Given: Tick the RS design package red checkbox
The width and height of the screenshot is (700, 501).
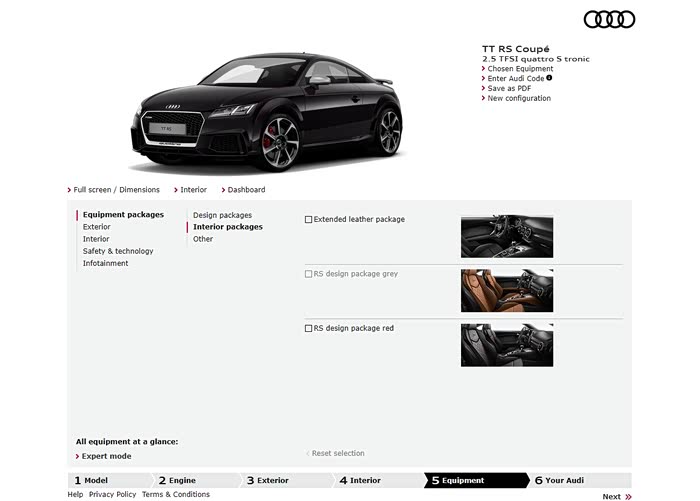Looking at the screenshot, I should click(x=308, y=328).
